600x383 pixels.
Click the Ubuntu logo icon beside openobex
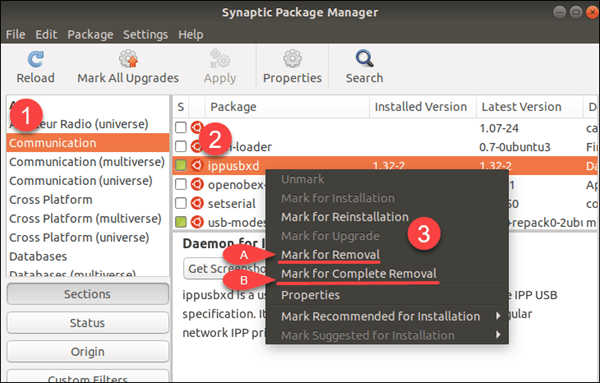pyautogui.click(x=197, y=184)
